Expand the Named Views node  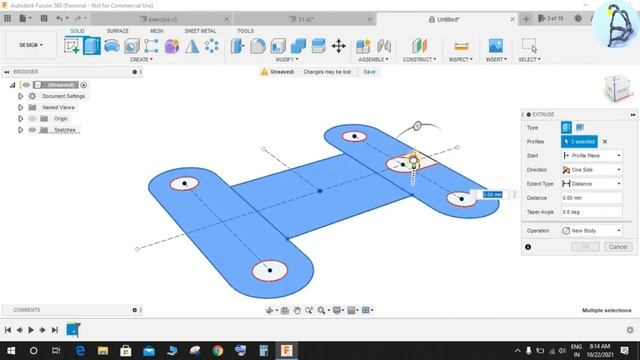(x=20, y=107)
